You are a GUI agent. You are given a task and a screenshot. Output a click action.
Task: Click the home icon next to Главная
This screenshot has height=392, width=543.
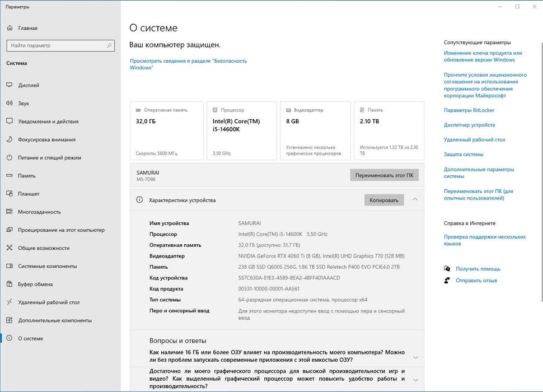10,27
